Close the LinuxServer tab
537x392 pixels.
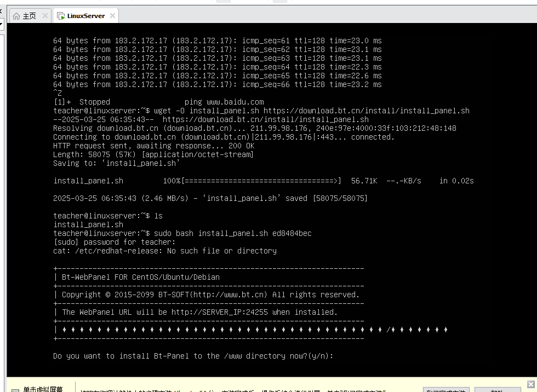click(x=112, y=16)
